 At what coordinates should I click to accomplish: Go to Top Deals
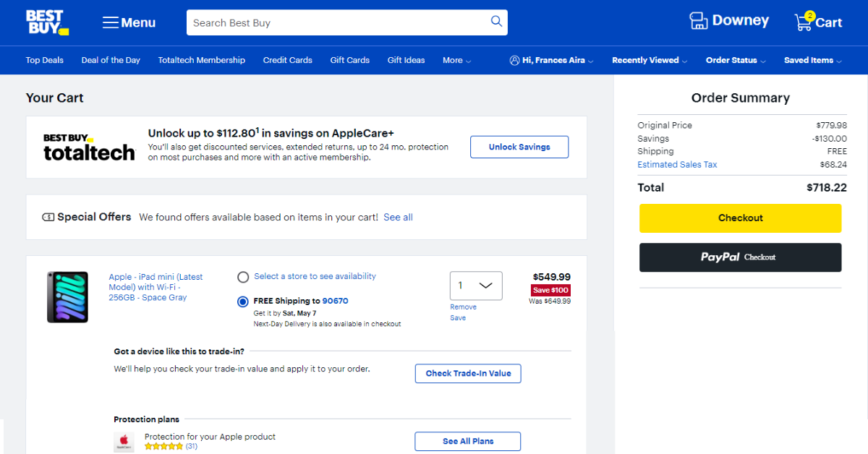coord(44,60)
